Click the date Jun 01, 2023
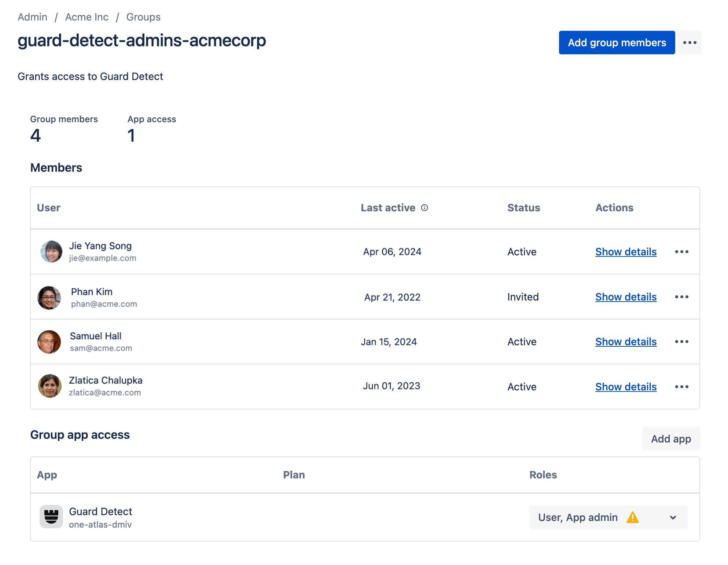728x565 pixels. (391, 386)
